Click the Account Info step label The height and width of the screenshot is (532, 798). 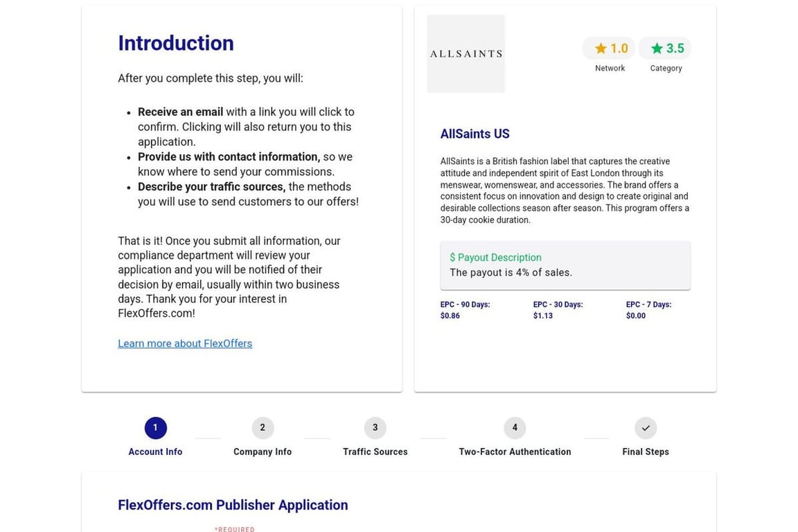pos(155,452)
